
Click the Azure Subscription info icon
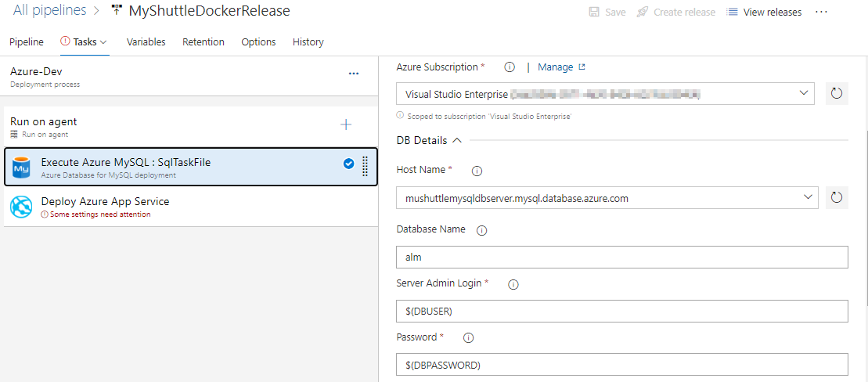[x=510, y=67]
